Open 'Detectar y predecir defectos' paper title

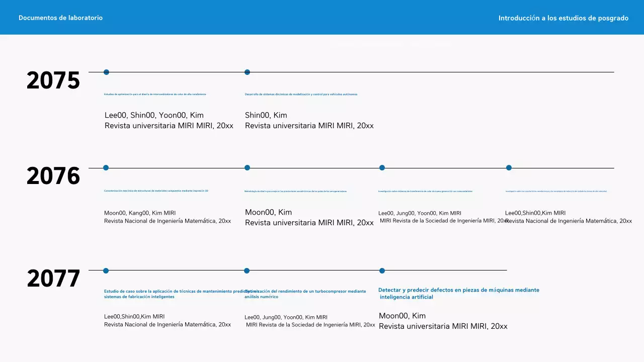coord(458,293)
